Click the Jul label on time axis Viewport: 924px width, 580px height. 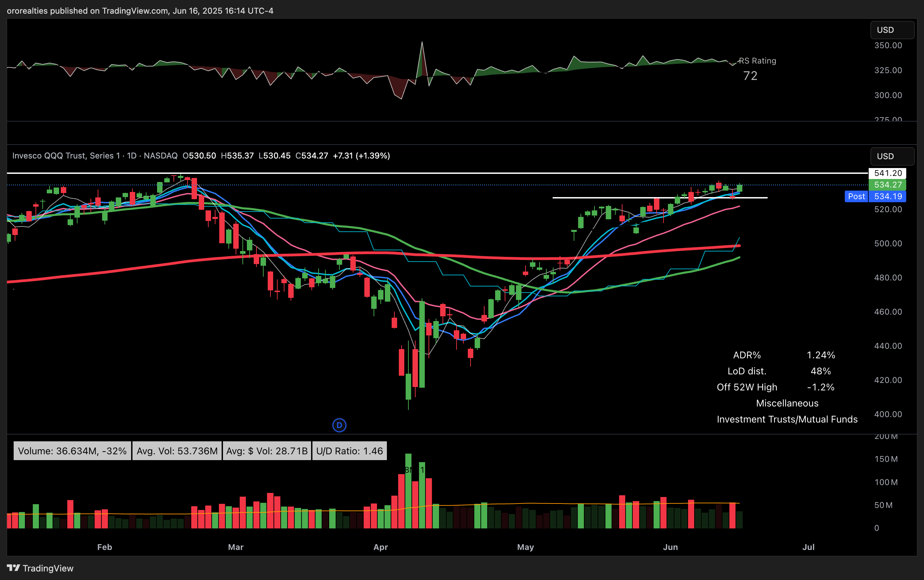(x=808, y=547)
